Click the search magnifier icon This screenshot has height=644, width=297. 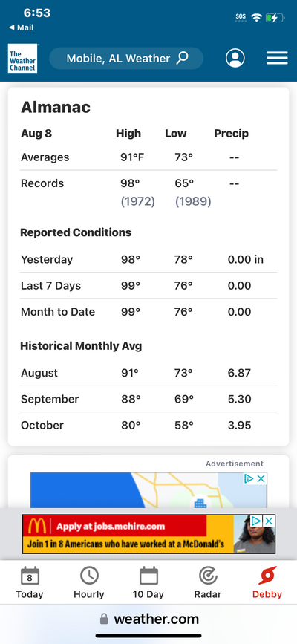coord(182,58)
